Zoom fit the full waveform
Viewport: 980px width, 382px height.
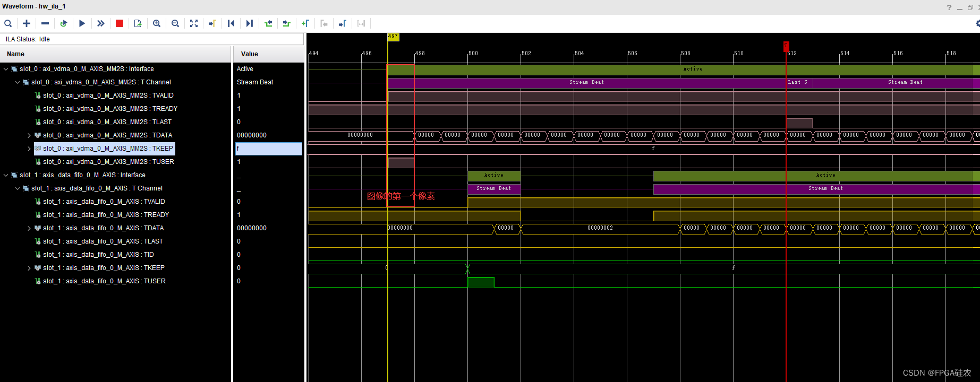click(x=194, y=23)
